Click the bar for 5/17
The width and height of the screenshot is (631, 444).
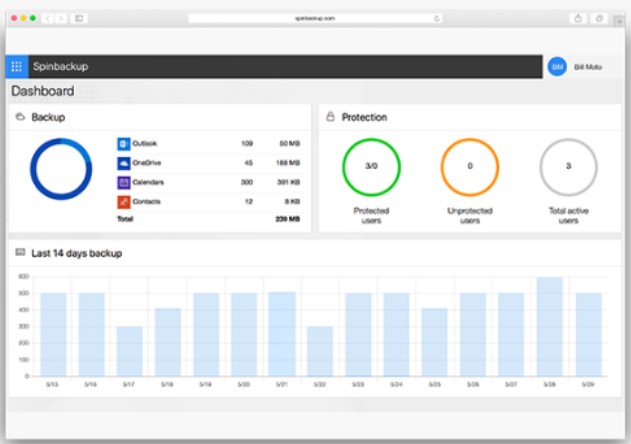pos(130,351)
